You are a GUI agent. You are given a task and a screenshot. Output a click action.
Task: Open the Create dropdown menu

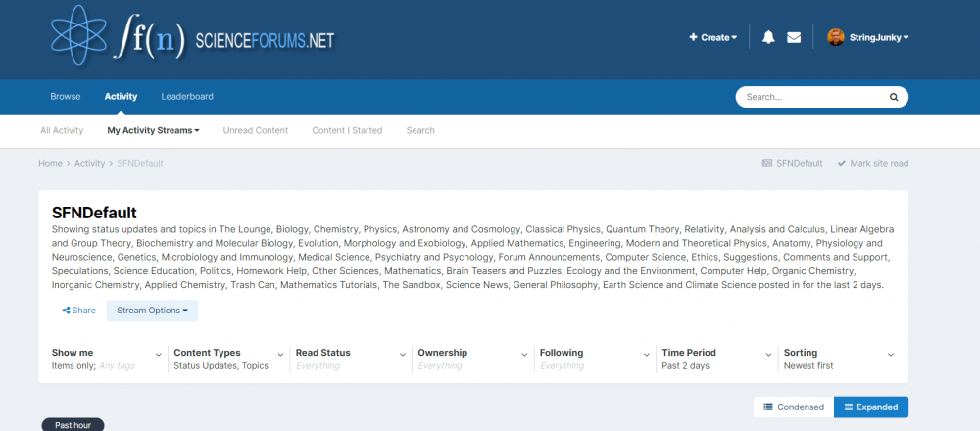[x=713, y=37]
